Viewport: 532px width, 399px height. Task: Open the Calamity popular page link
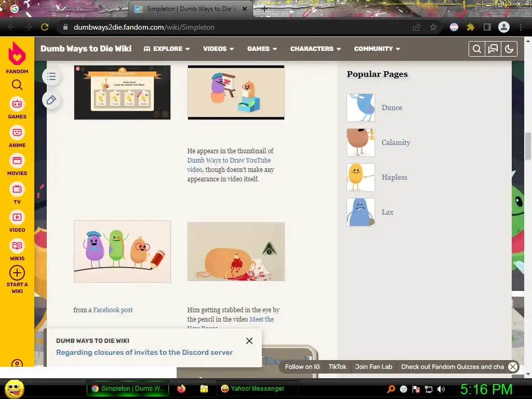tap(396, 142)
